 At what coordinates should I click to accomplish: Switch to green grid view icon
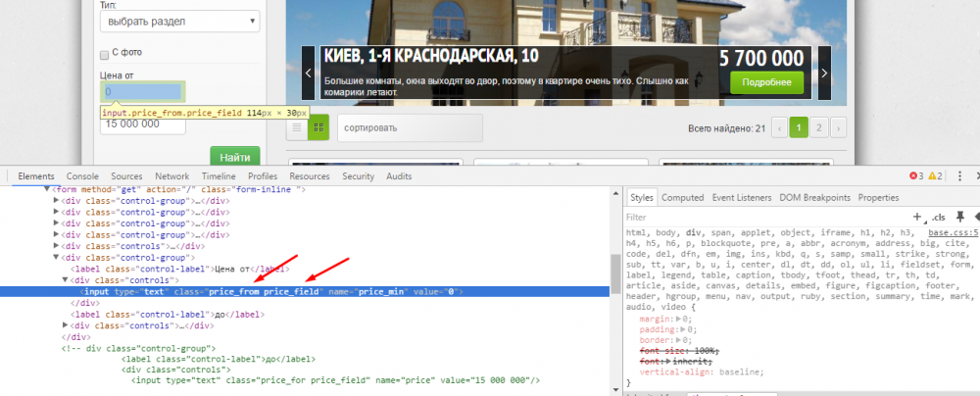318,127
